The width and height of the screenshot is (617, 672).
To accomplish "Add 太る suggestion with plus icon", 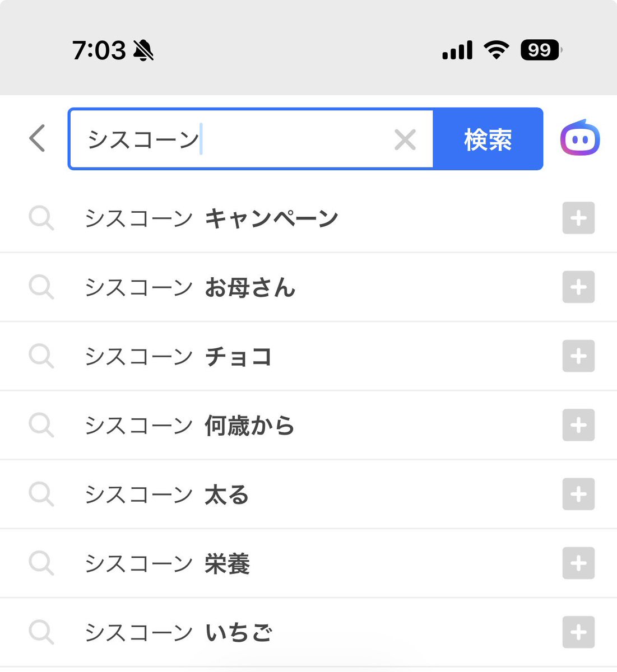I will [x=578, y=494].
